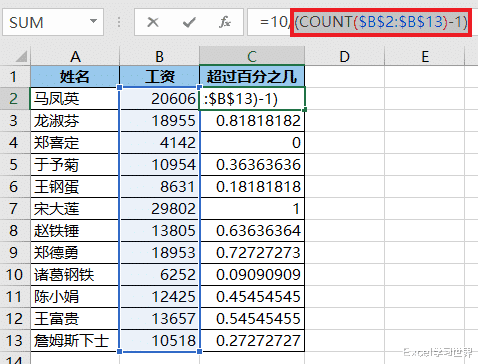Click header cell 工资
Image resolution: width=478 pixels, height=364 pixels.
point(159,77)
